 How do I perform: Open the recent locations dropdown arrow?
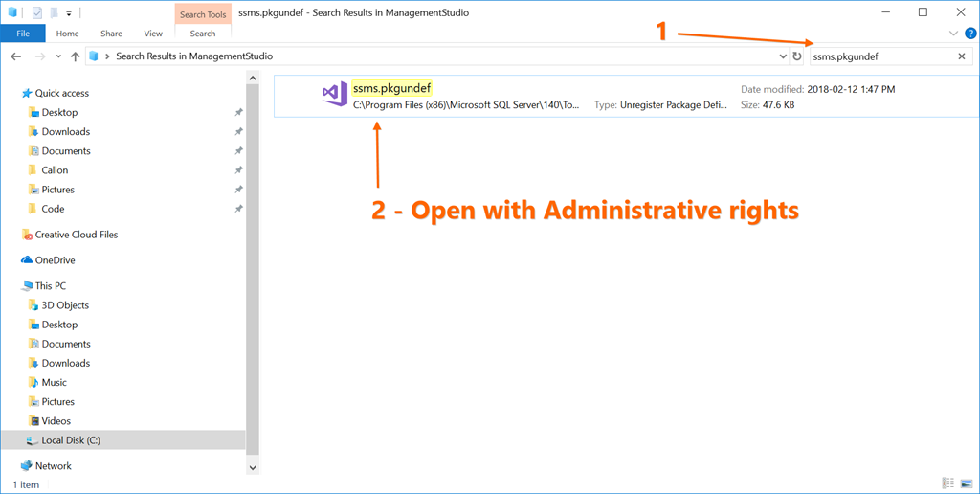tap(56, 56)
